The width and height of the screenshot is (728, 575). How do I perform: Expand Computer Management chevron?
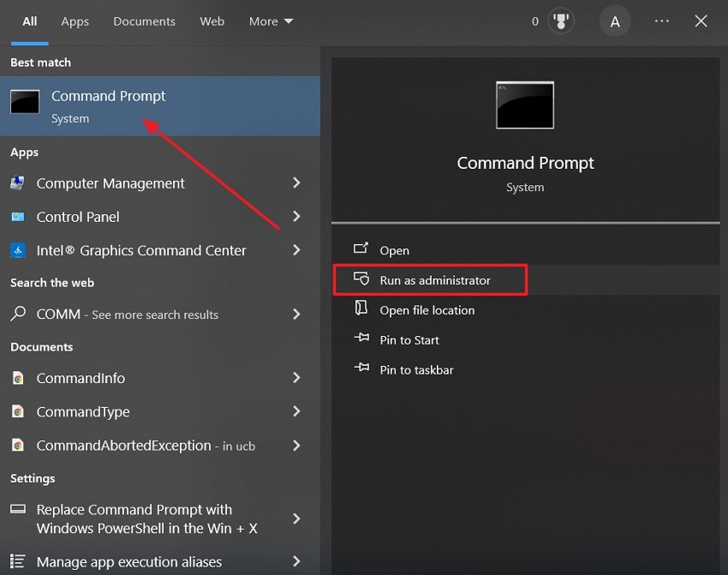click(296, 183)
